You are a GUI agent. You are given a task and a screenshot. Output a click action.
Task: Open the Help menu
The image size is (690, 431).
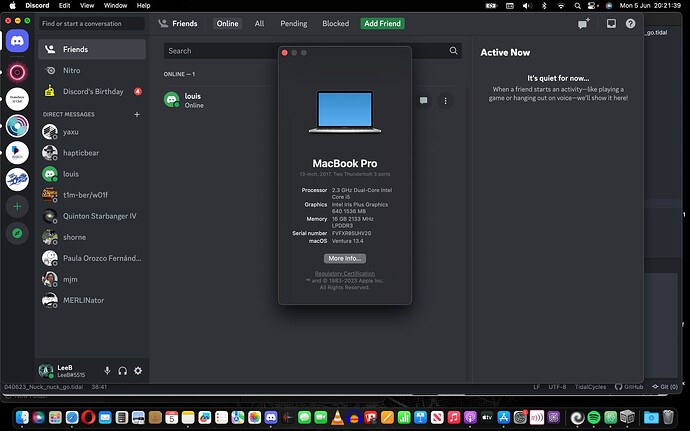pos(143,5)
